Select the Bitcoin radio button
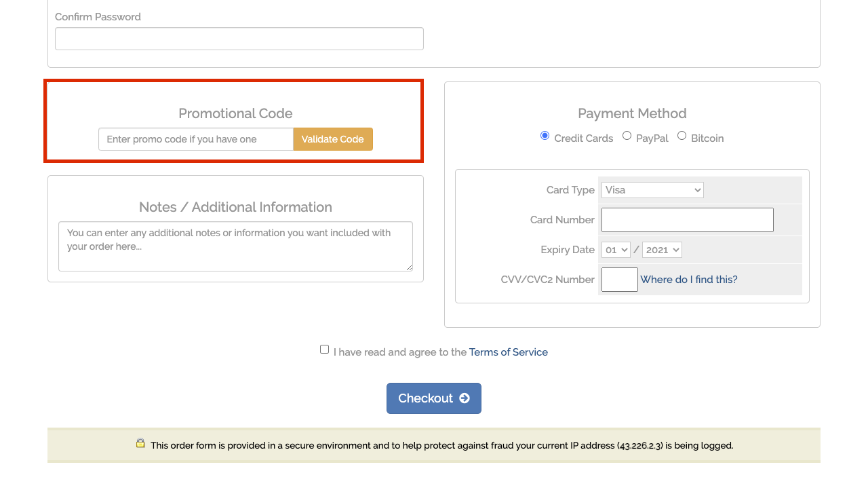Screen dimensions: 868x488 pyautogui.click(x=682, y=136)
